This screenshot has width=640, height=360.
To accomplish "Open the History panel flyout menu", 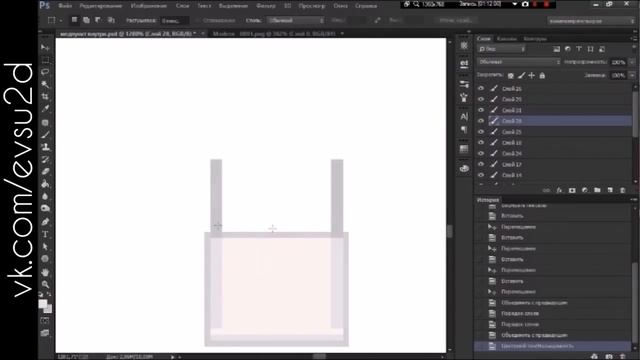I will (x=633, y=200).
